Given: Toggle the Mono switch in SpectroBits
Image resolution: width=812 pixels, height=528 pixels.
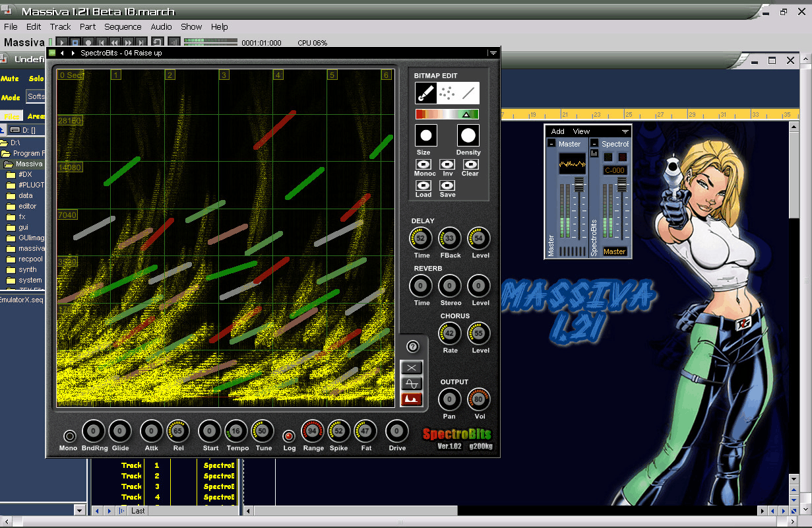Looking at the screenshot, I should pyautogui.click(x=69, y=436).
